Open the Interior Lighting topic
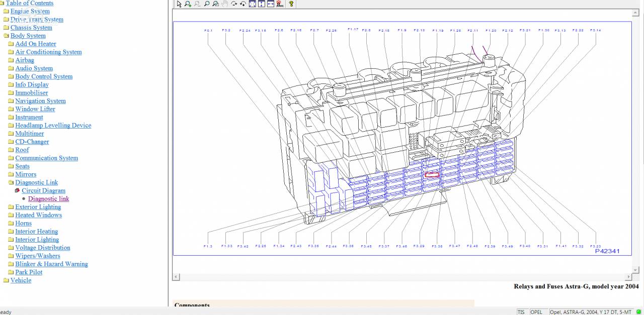644x315 pixels. click(x=37, y=240)
